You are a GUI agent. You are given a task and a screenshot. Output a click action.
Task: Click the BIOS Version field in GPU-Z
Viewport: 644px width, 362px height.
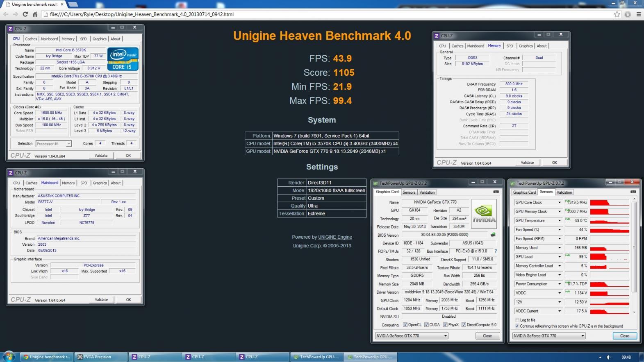445,235
